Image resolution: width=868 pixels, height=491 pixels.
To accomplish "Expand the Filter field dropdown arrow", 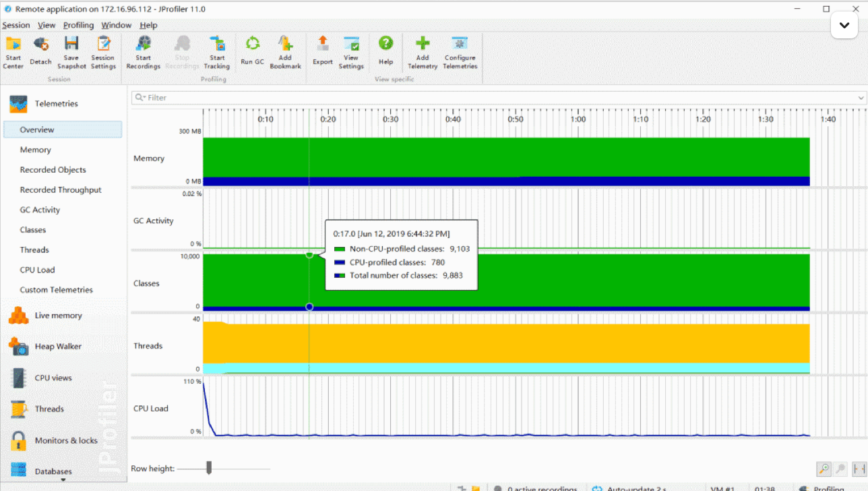I will tap(861, 98).
